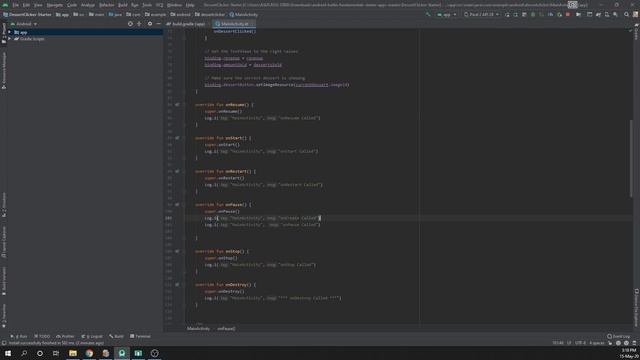Click the taskbar search magnifier
This screenshot has height=360, width=640.
point(24,353)
